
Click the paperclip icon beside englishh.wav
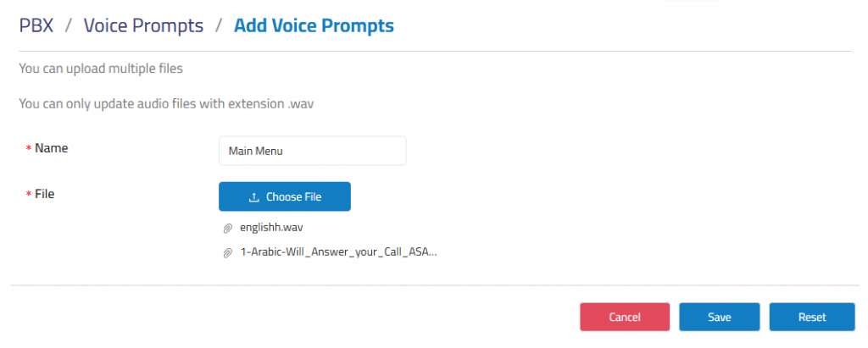pos(227,228)
